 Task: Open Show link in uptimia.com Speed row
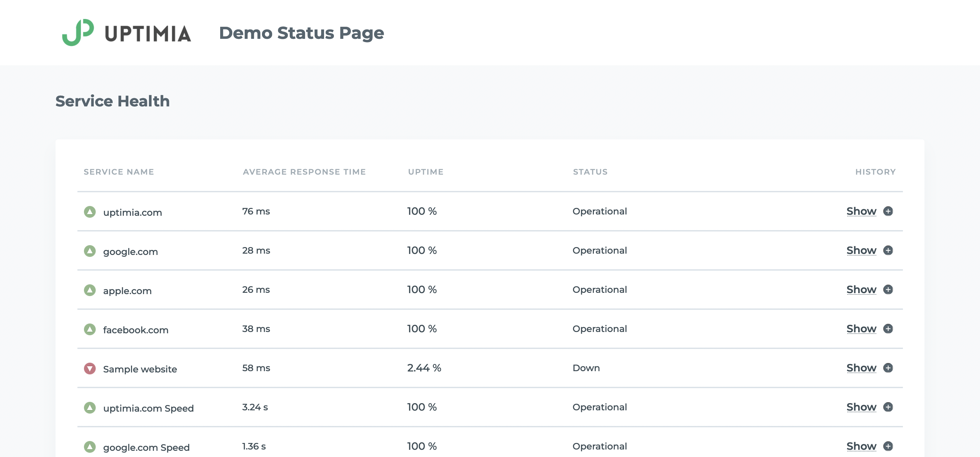[x=861, y=407]
